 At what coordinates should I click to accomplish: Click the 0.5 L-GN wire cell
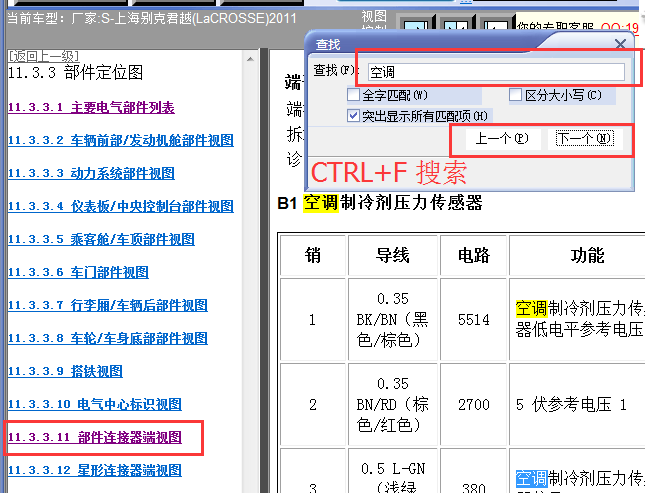[x=393, y=471]
